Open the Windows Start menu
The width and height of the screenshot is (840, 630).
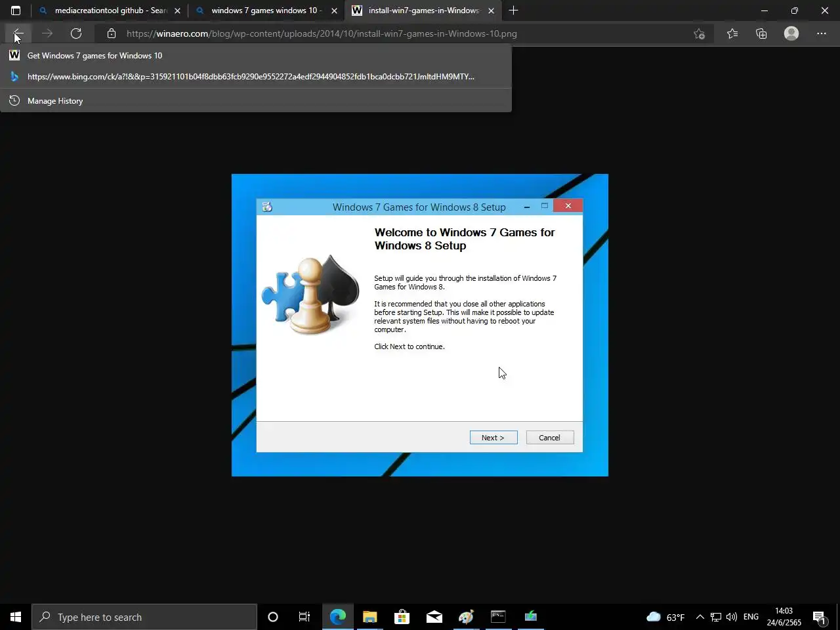point(16,617)
